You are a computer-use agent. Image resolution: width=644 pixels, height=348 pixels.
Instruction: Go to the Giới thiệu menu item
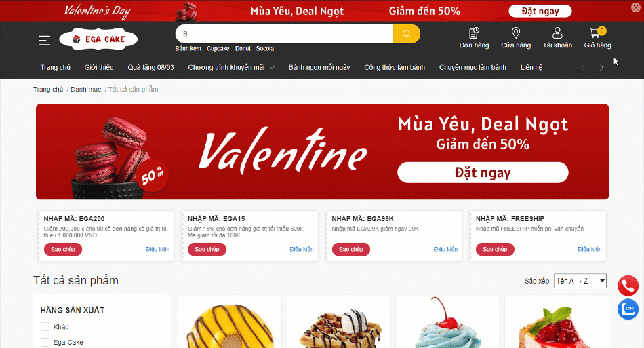tap(99, 67)
